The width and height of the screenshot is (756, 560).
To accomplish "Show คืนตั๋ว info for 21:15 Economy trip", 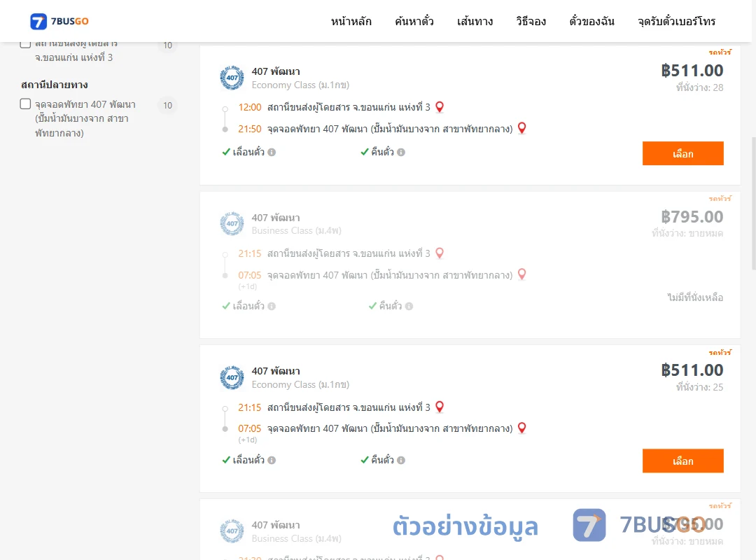I will pos(401,460).
